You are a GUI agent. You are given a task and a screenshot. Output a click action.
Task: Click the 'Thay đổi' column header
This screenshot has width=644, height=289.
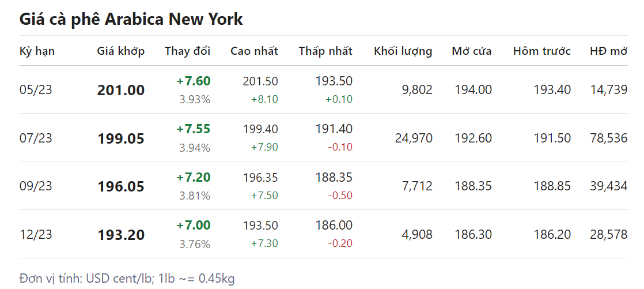187,51
